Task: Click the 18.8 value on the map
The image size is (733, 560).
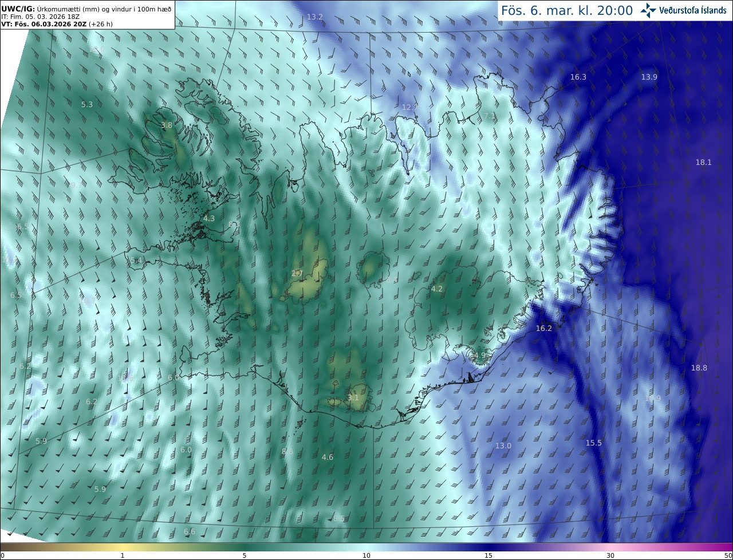Action: [699, 368]
